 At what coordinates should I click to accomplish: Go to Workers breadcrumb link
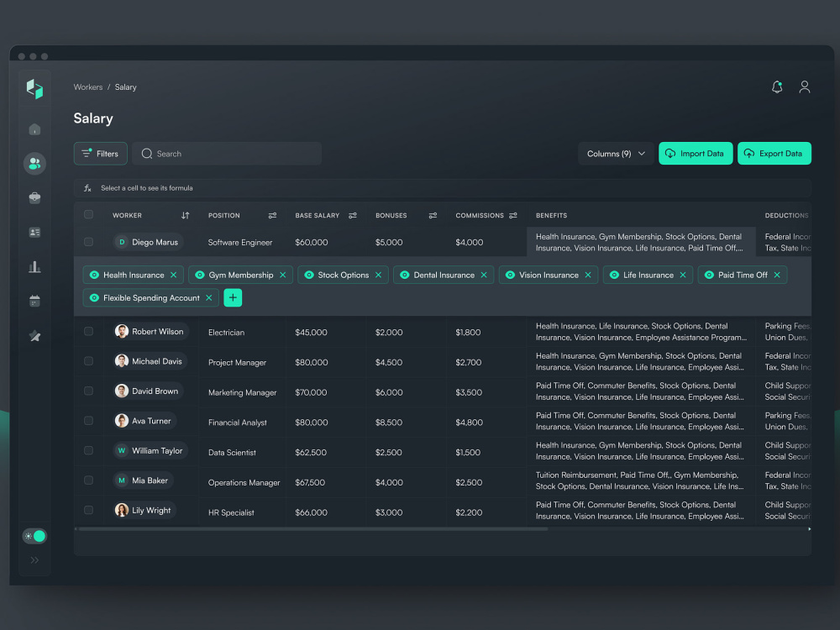88,87
